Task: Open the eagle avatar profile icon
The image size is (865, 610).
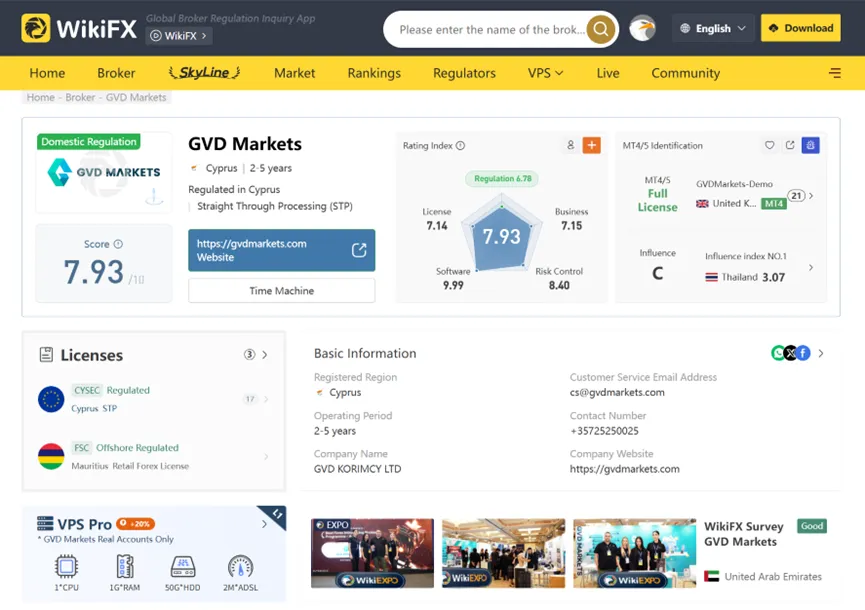Action: [642, 29]
